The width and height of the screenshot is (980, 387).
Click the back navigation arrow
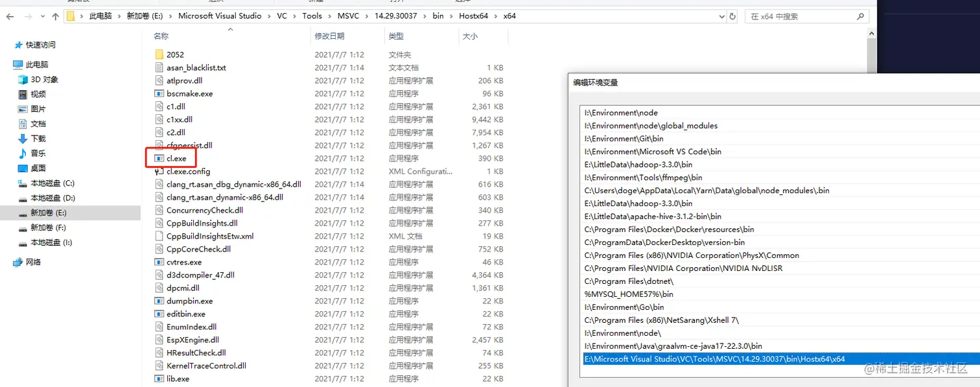pyautogui.click(x=10, y=16)
